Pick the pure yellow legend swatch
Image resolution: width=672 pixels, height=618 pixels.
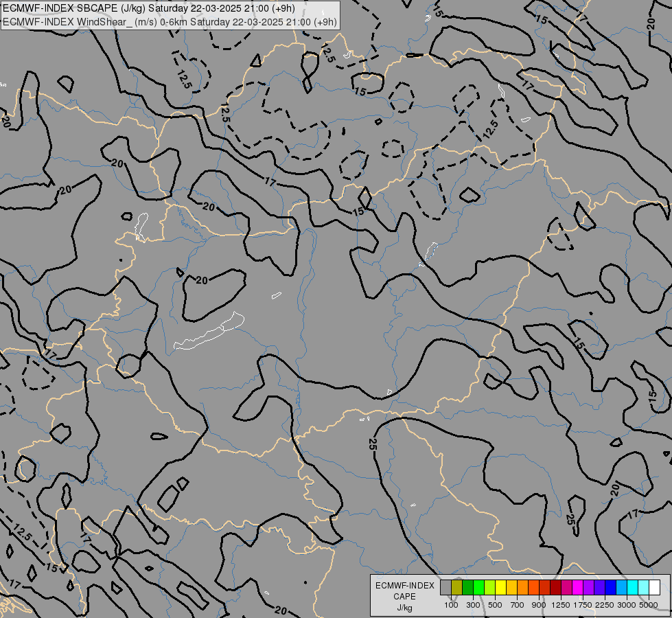pos(500,588)
